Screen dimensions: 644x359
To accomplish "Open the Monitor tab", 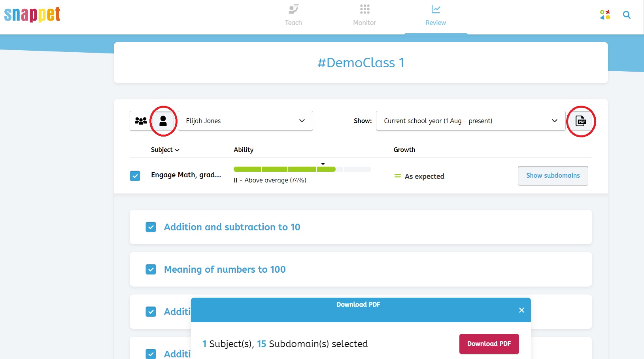I will coord(364,15).
